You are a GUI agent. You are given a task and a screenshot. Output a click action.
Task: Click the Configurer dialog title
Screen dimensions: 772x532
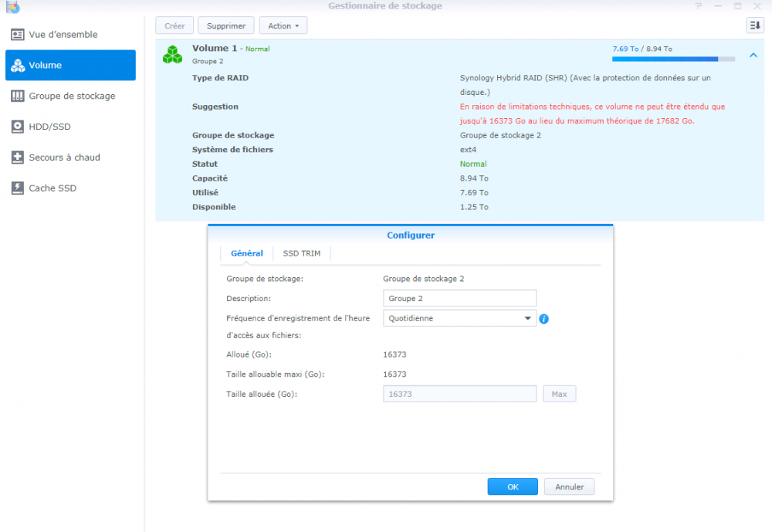(x=411, y=235)
